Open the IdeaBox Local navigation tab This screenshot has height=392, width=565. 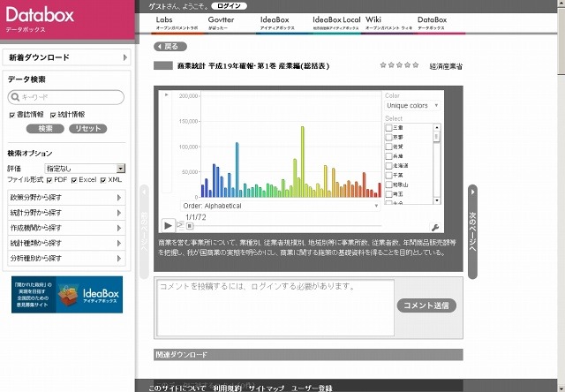[x=336, y=23]
